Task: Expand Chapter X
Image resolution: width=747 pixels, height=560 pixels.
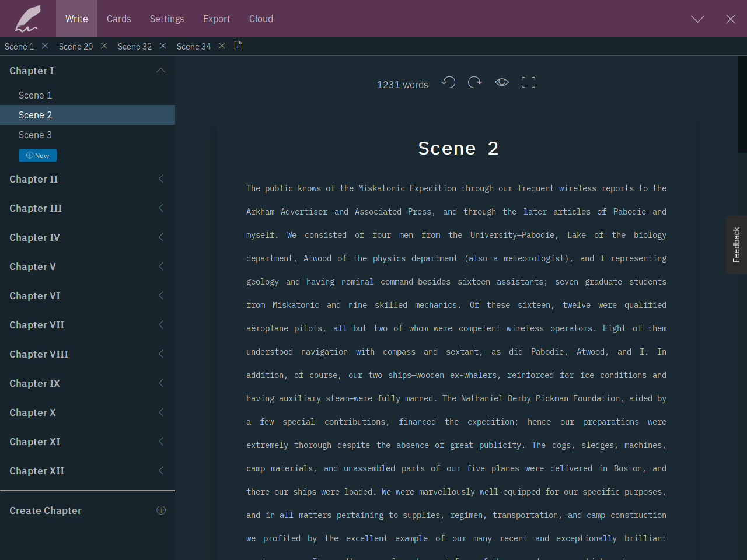Action: [161, 412]
